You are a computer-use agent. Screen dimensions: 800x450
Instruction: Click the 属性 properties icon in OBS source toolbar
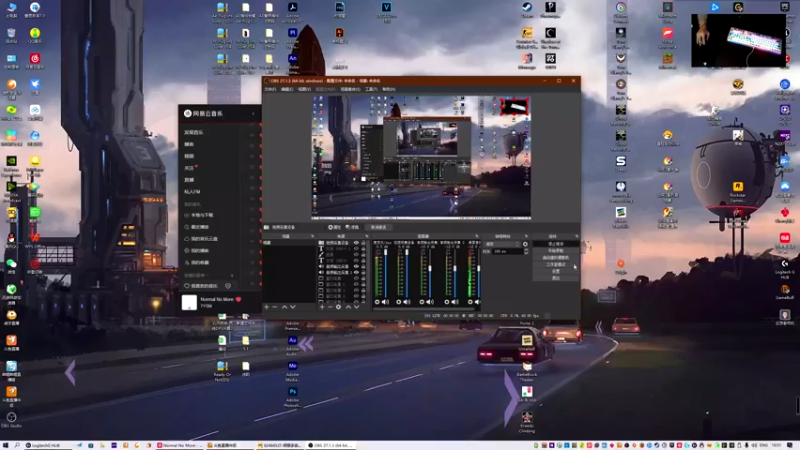click(334, 227)
